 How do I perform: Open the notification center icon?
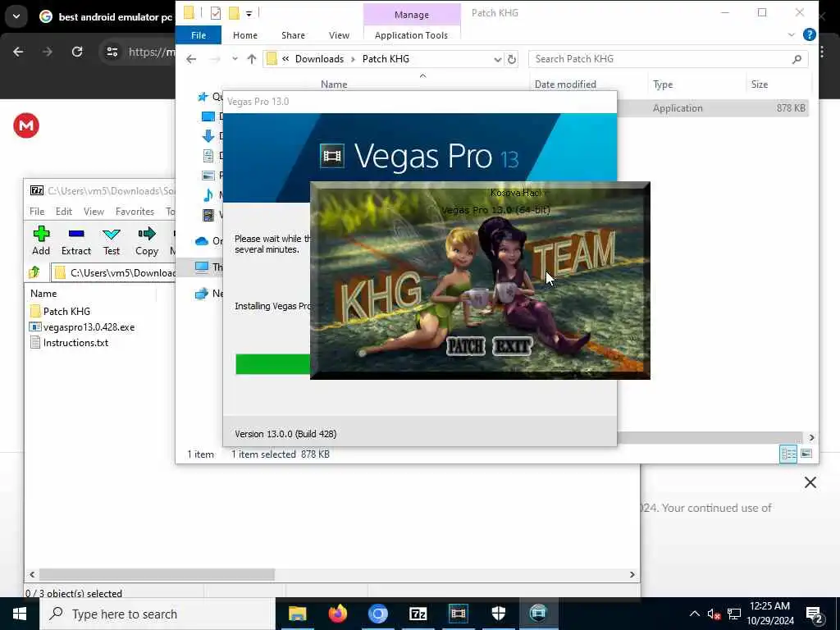coord(815,614)
